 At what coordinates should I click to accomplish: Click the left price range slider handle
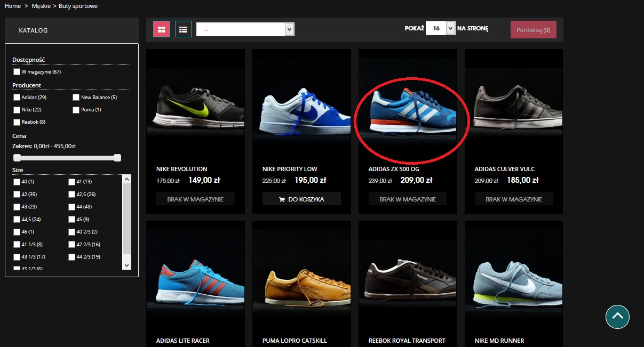[17, 158]
